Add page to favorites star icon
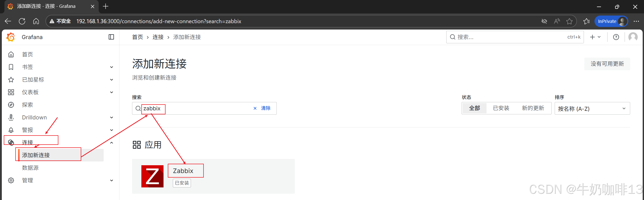This screenshot has height=200, width=644. (570, 21)
